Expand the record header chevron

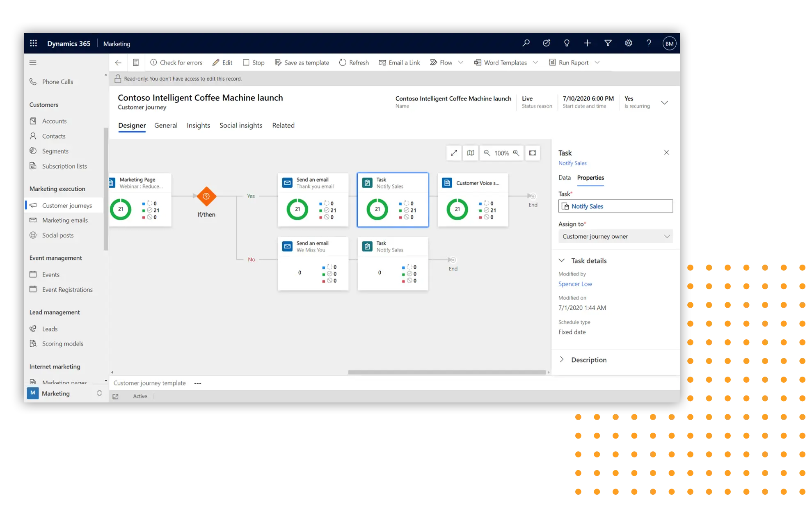pyautogui.click(x=665, y=103)
